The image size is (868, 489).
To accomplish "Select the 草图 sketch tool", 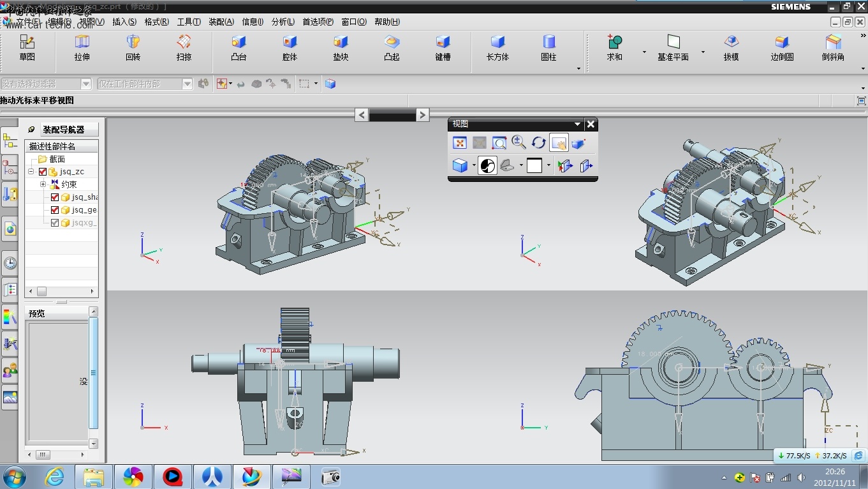I will [x=27, y=49].
